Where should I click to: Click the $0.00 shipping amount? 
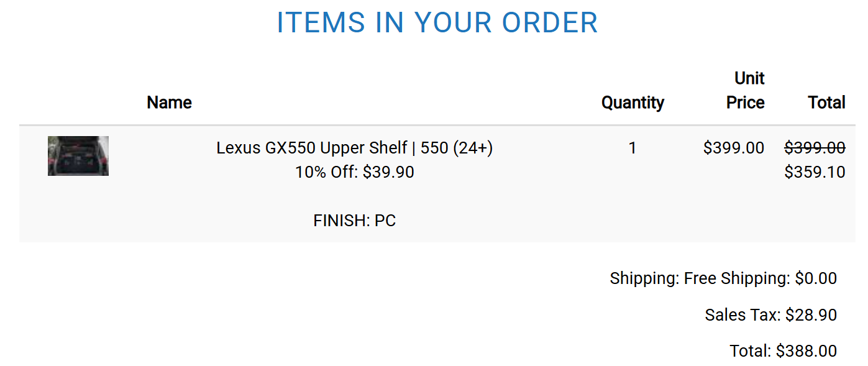(x=816, y=278)
